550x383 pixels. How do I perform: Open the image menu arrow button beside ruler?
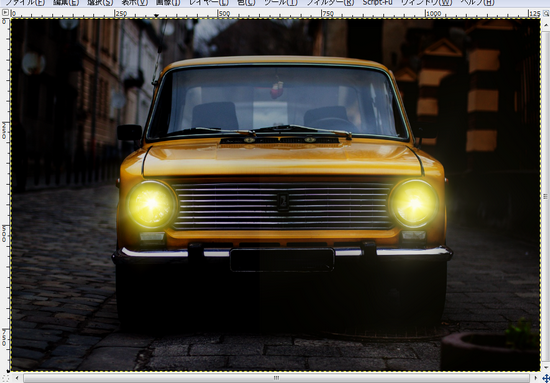pos(5,13)
